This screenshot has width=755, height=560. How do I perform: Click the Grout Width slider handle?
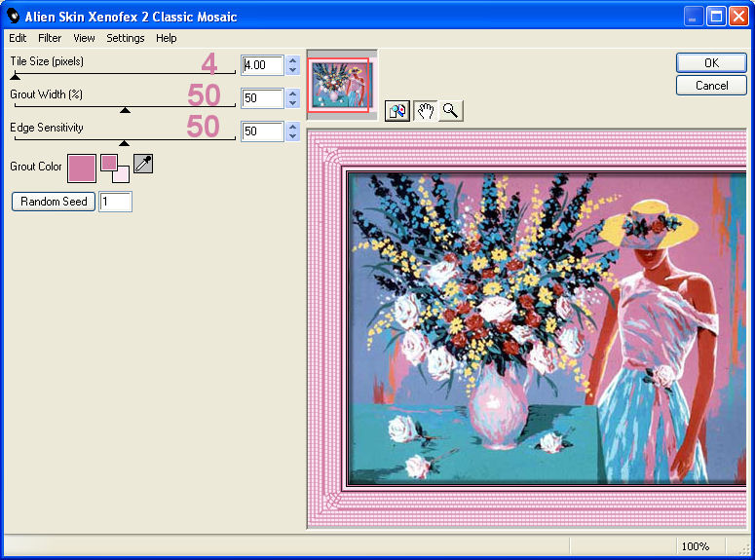click(x=126, y=110)
